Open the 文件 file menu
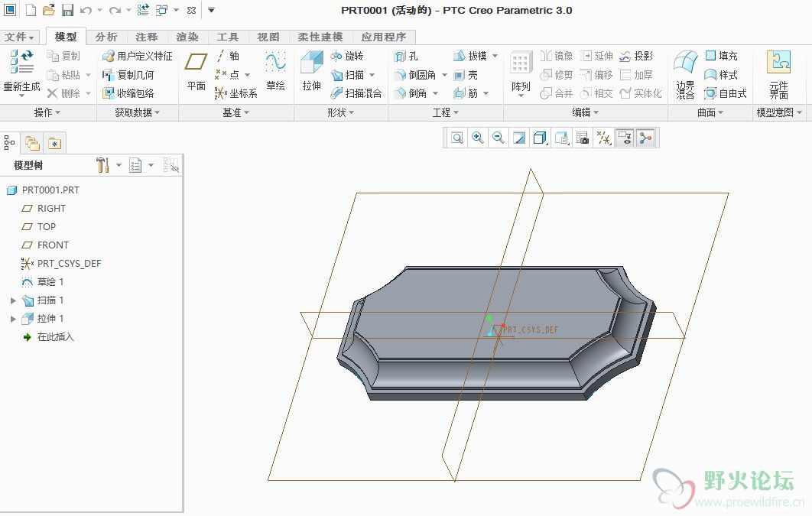This screenshot has width=812, height=516. coord(19,37)
